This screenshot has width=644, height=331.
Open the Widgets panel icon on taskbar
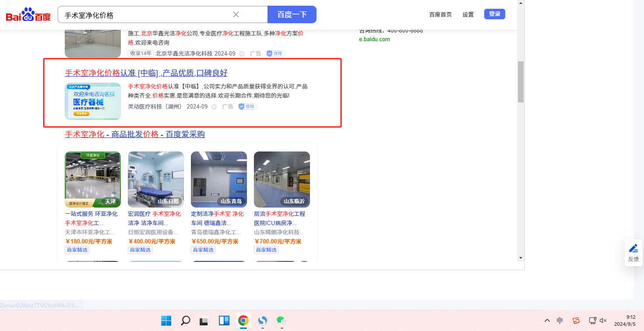pyautogui.click(x=224, y=320)
